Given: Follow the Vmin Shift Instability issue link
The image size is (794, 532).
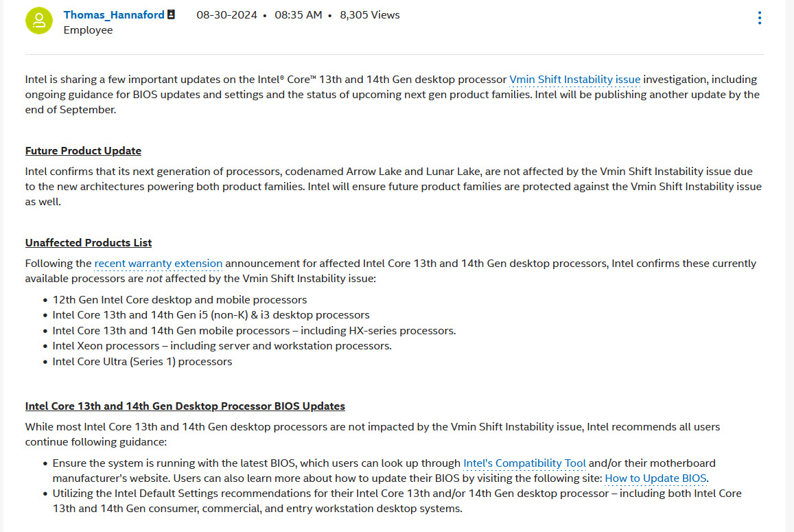Looking at the screenshot, I should [574, 80].
